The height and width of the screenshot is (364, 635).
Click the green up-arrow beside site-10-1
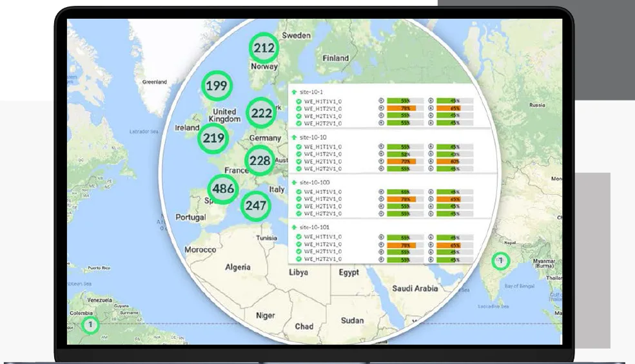pyautogui.click(x=295, y=92)
